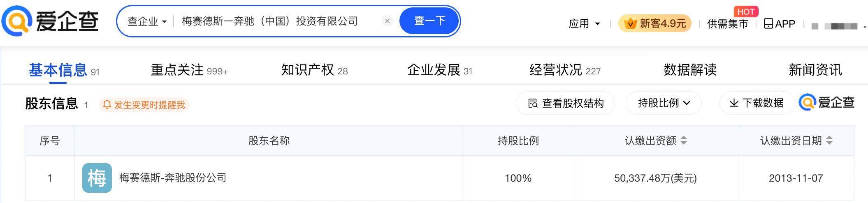Click the 查看股权结构 button
This screenshot has width=868, height=203.
566,103
